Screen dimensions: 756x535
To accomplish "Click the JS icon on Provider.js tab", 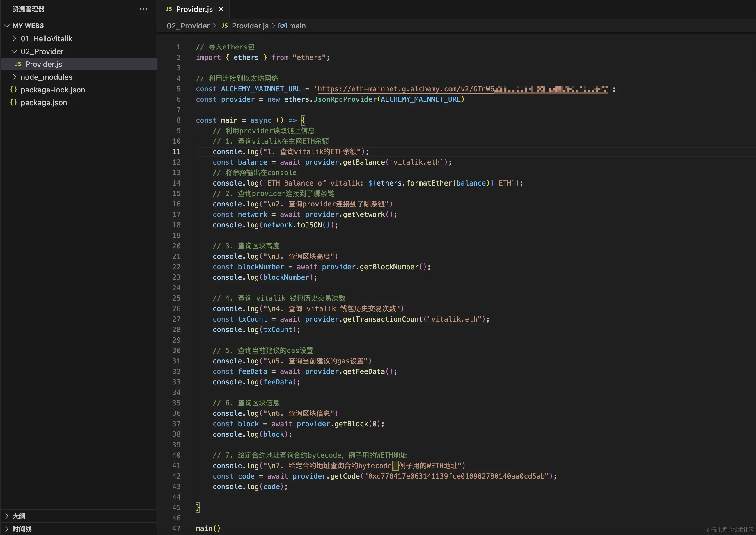I will 169,9.
